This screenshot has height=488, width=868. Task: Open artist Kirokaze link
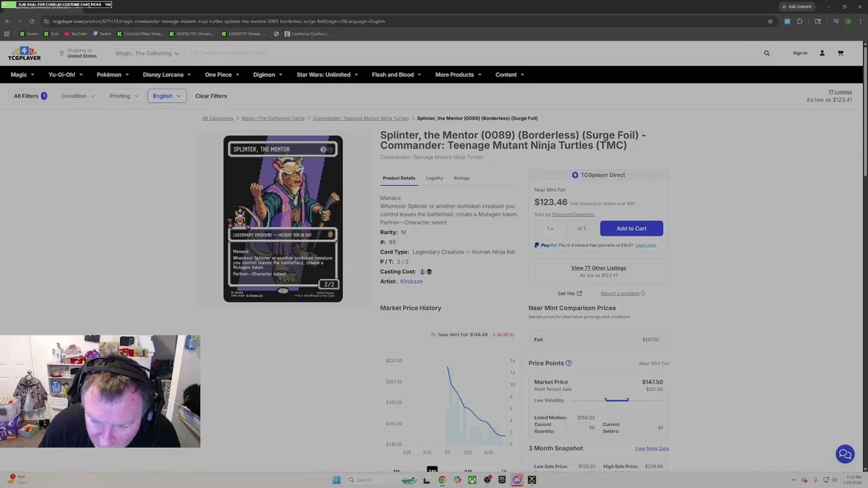click(411, 281)
